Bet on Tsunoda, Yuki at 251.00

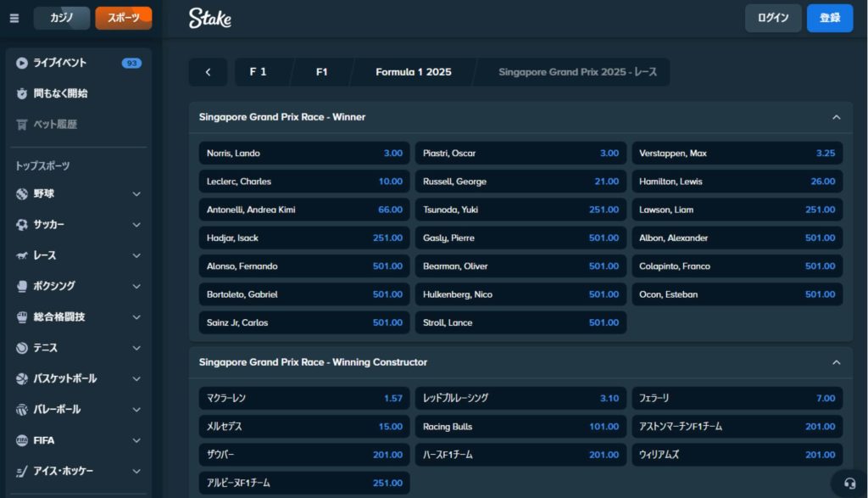[x=521, y=210]
